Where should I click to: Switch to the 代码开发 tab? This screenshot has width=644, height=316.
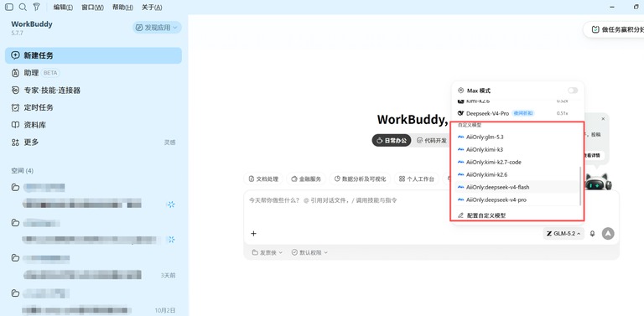coord(432,140)
